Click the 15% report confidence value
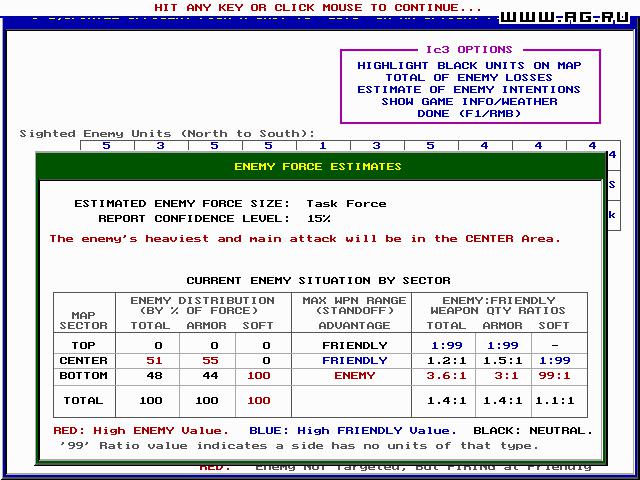The width and height of the screenshot is (640, 480). [x=318, y=218]
